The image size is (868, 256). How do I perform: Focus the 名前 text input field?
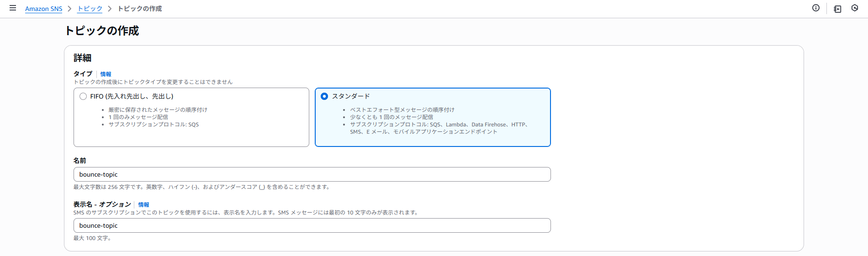[x=312, y=174]
